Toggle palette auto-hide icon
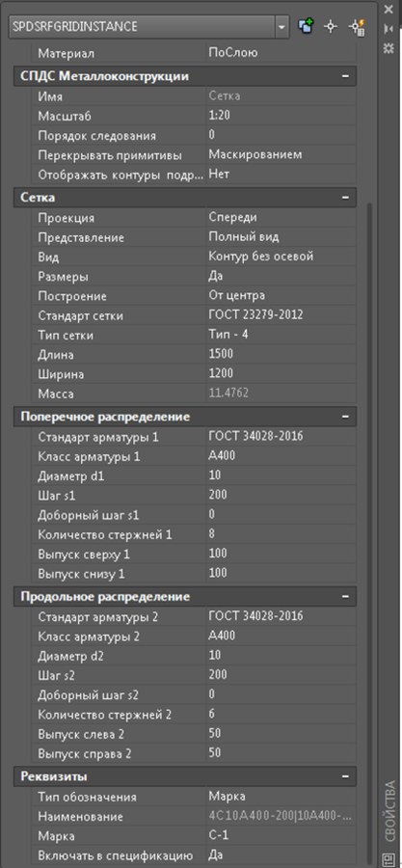 [x=389, y=28]
